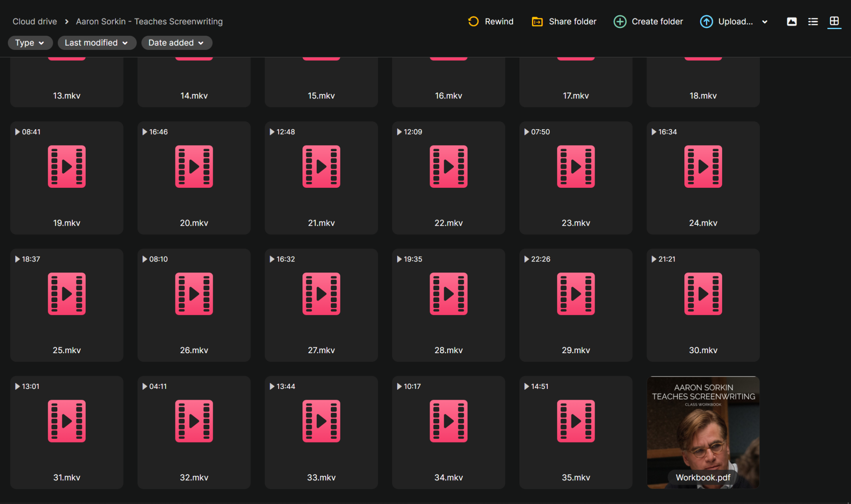Open the 27.mkv video file icon

point(321,294)
